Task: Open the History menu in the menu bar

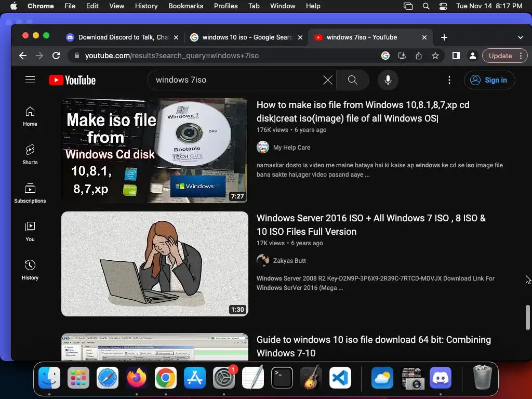Action: click(146, 6)
